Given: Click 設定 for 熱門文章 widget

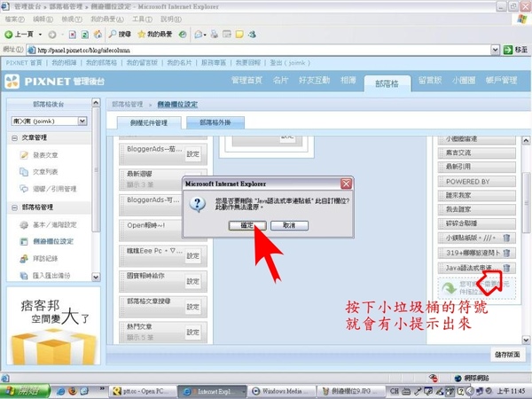Looking at the screenshot, I should click(x=192, y=332).
